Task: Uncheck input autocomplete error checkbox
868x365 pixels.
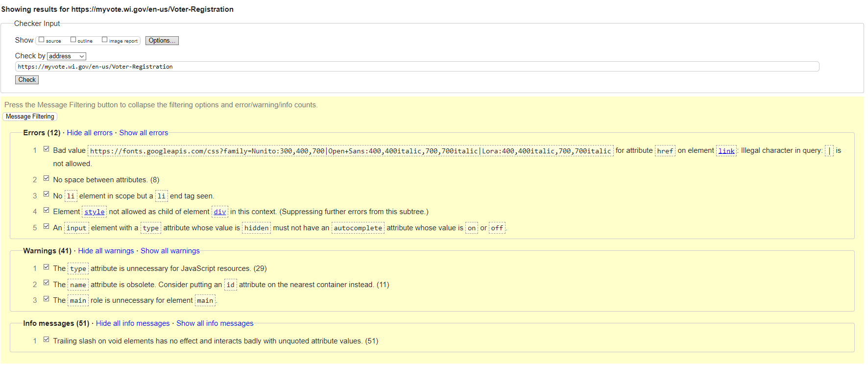Action: pyautogui.click(x=47, y=226)
